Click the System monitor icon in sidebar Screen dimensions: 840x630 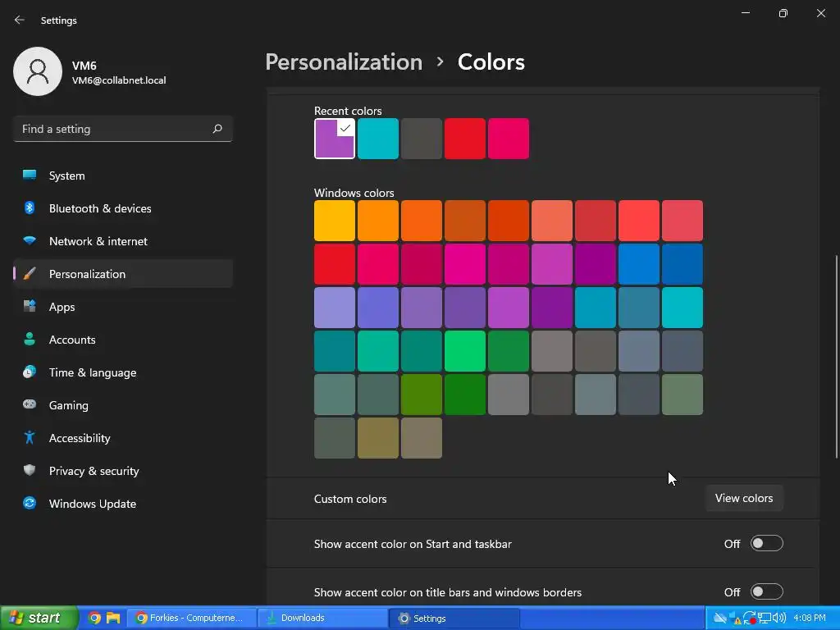(x=30, y=175)
